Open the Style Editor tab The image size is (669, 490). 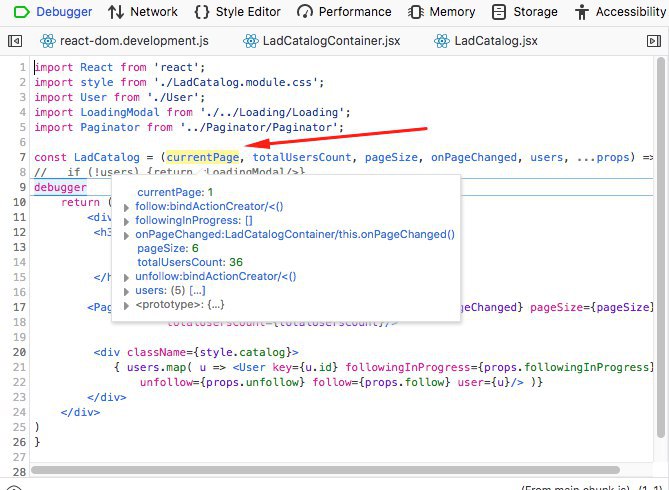click(238, 12)
